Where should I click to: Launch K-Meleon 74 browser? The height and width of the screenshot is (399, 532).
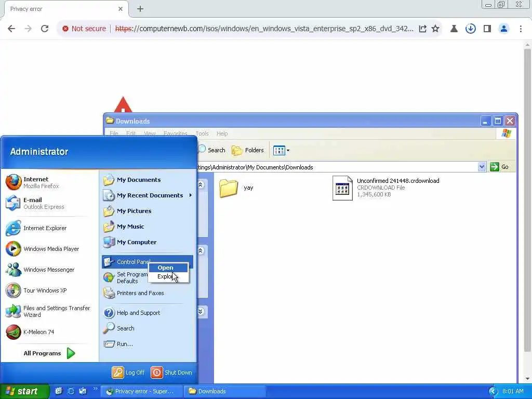coord(49,332)
